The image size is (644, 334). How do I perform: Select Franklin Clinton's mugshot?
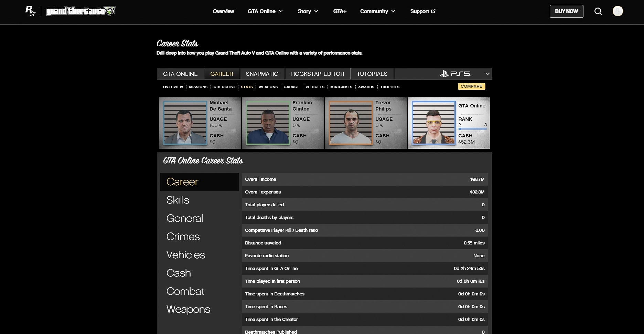[268, 123]
